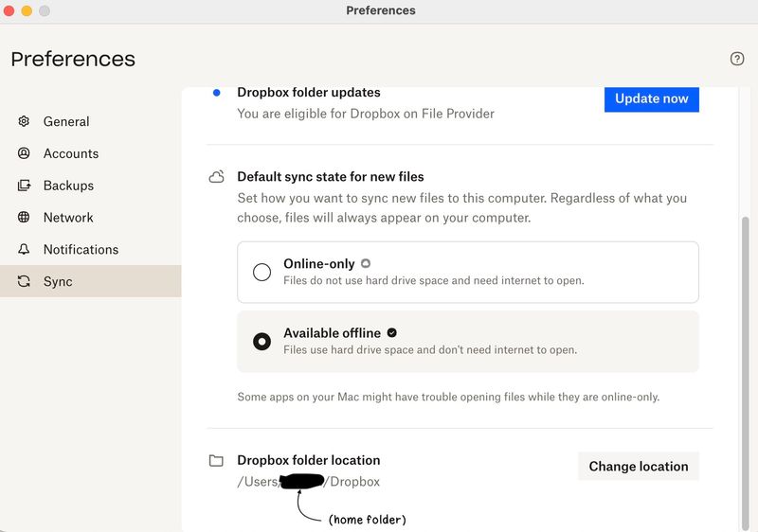Switch to the Network preferences tab
The height and width of the screenshot is (532, 758).
[x=68, y=218]
